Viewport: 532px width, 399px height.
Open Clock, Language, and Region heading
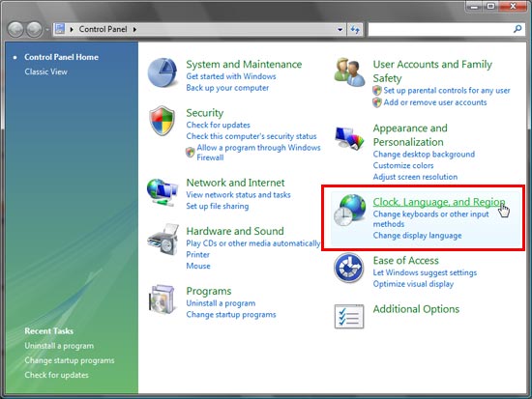439,202
